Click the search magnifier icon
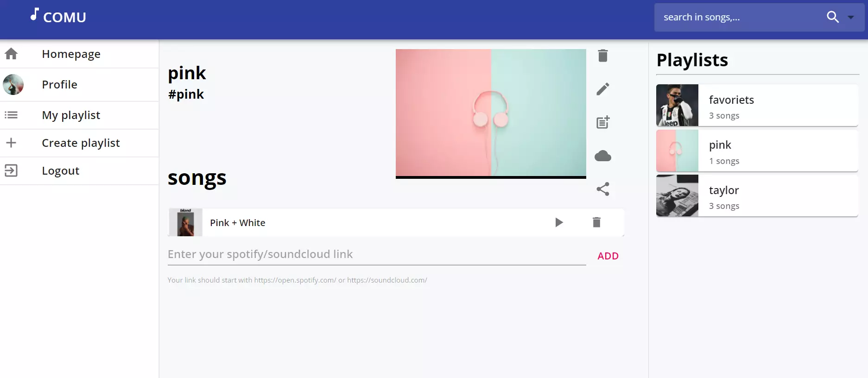The width and height of the screenshot is (868, 378). pos(833,17)
